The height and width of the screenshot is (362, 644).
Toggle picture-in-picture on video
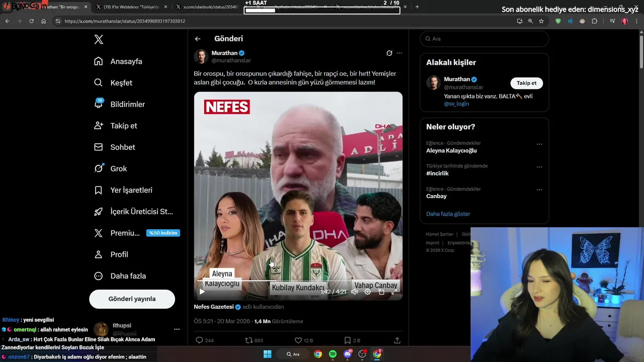click(x=381, y=292)
